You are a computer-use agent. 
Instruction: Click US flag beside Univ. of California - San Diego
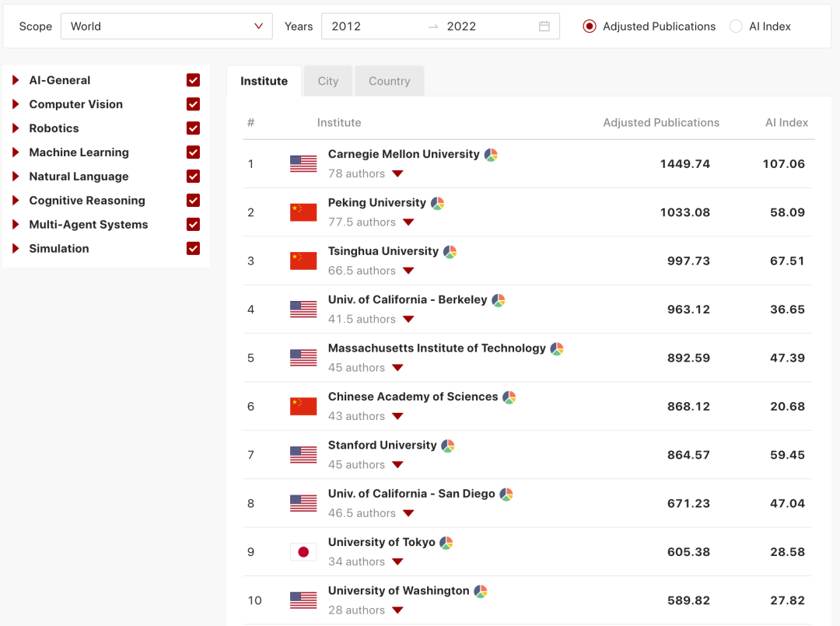pyautogui.click(x=303, y=503)
